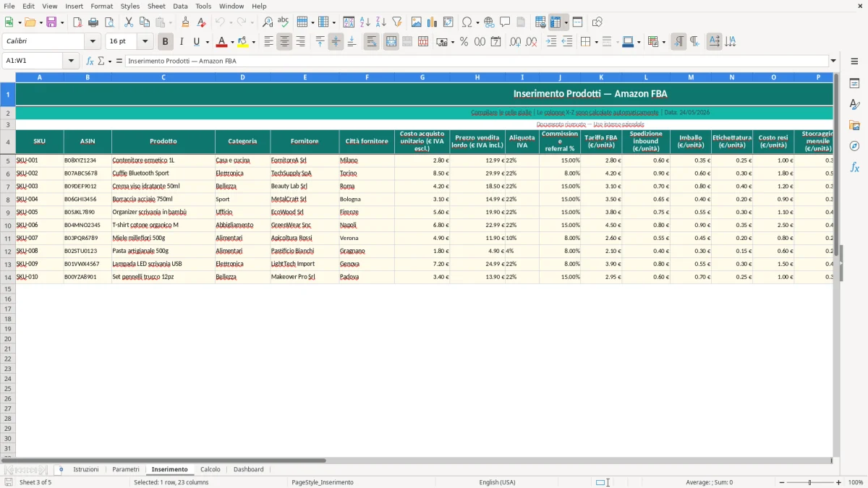
Task: Open the Styles menu
Action: [131, 6]
